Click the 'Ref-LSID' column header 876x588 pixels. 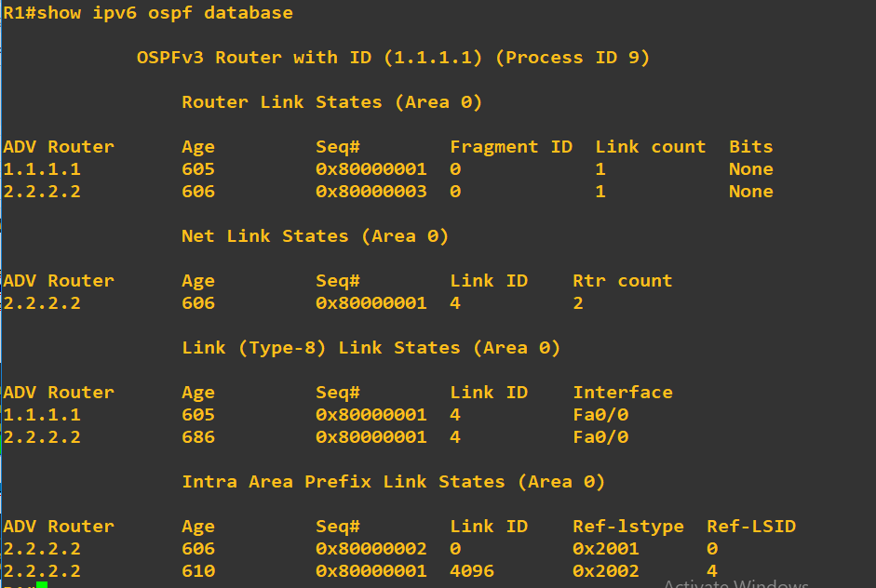point(751,527)
